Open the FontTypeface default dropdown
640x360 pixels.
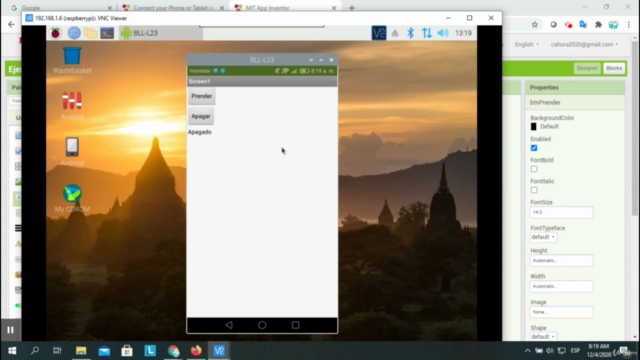pyautogui.click(x=543, y=237)
